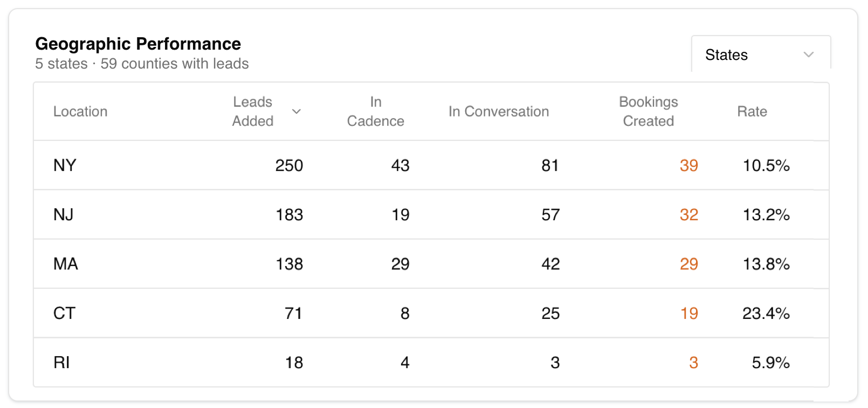The width and height of the screenshot is (868, 408).
Task: Click MA's rate value 13.8%
Action: point(770,264)
